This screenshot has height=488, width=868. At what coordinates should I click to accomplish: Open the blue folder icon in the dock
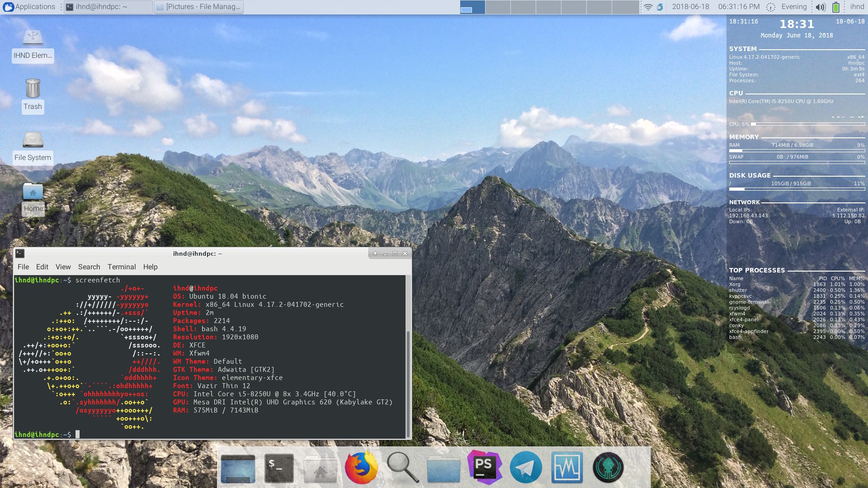click(x=443, y=468)
